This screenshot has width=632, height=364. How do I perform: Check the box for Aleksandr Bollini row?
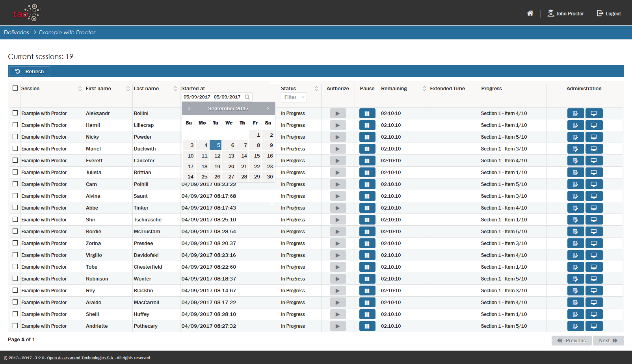point(15,113)
